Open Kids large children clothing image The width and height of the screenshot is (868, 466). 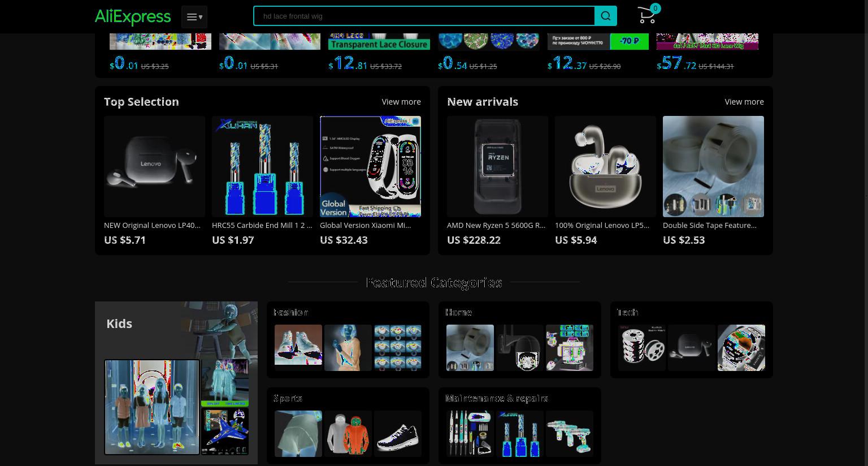[152, 407]
